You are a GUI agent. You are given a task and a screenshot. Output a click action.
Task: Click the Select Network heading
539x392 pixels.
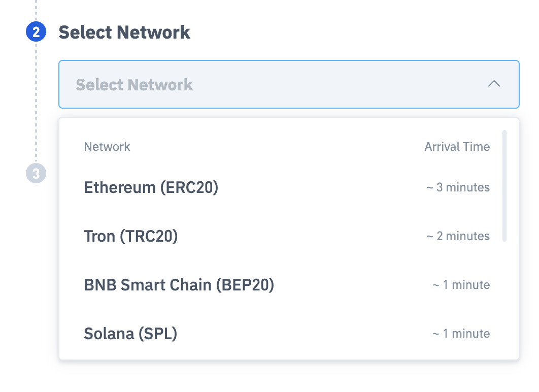pyautogui.click(x=124, y=32)
